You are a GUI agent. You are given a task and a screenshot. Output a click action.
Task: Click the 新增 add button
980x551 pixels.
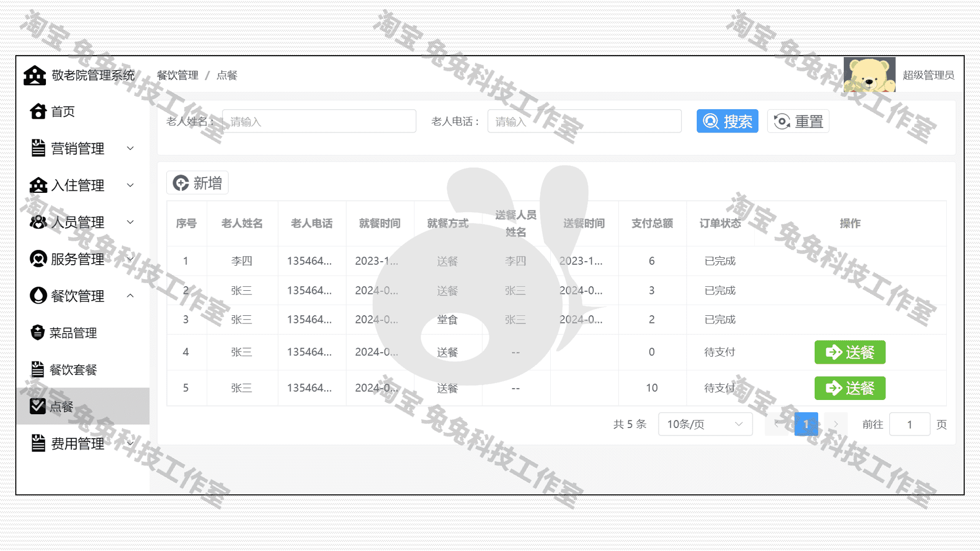click(x=197, y=183)
